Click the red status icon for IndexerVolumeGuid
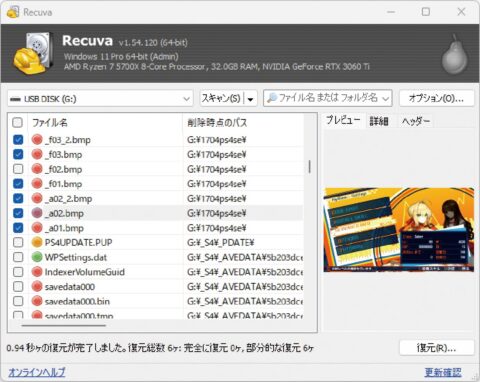This screenshot has width=480, height=382. tap(37, 272)
